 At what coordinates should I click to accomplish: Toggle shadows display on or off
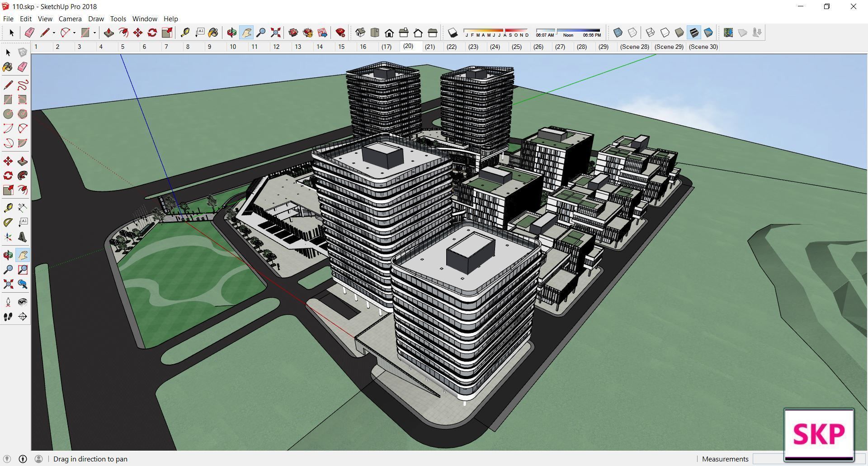(453, 33)
